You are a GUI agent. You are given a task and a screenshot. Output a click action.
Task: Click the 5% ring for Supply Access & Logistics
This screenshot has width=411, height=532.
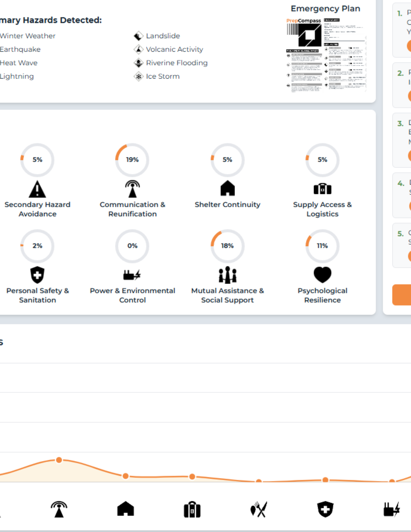(x=322, y=160)
